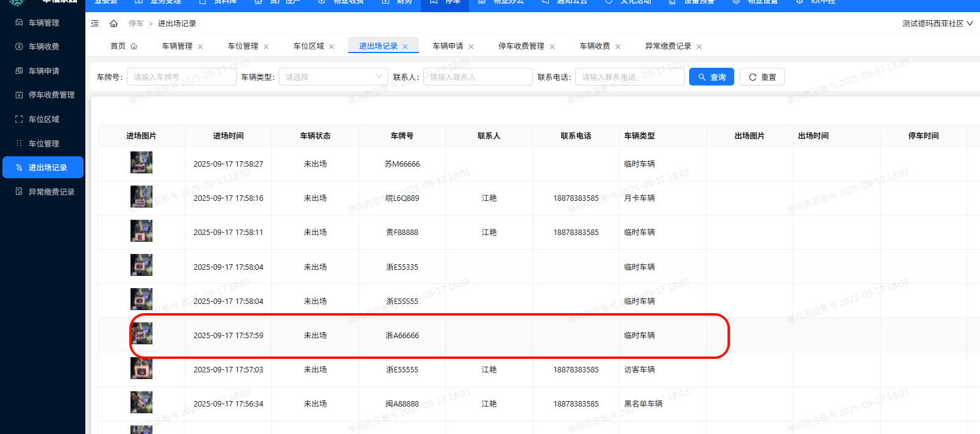Click the 重置 reset button
This screenshot has height=434, width=980.
pyautogui.click(x=762, y=77)
